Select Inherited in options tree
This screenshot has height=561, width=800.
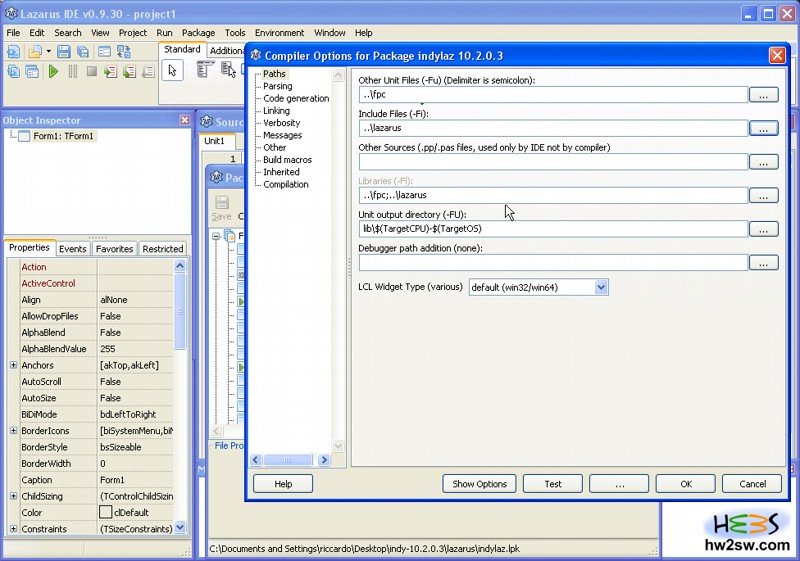tap(281, 172)
